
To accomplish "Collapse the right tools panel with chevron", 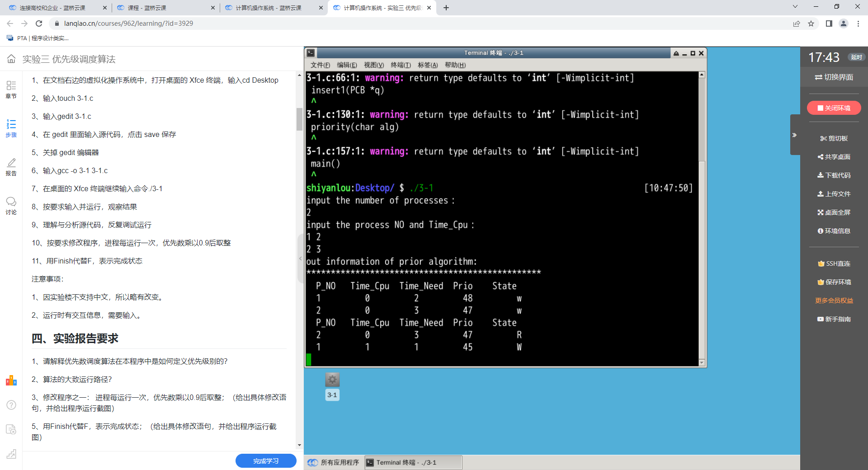I will click(795, 135).
